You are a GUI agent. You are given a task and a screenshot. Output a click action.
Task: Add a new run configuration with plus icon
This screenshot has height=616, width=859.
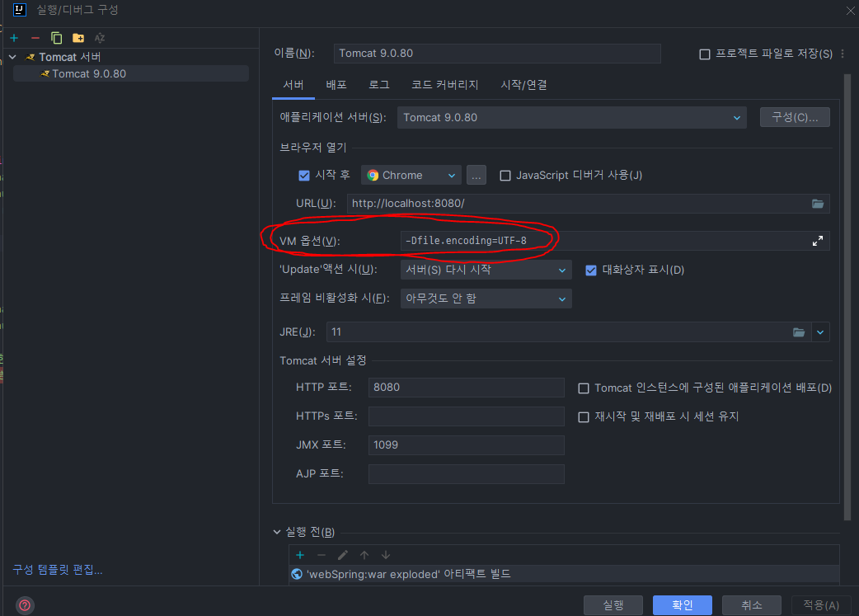(x=14, y=38)
